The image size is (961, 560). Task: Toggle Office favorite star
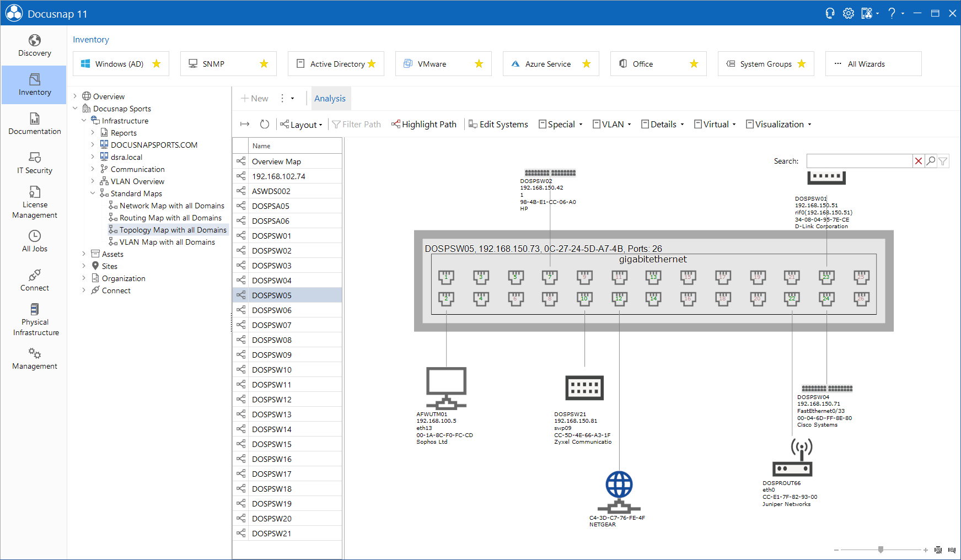pos(694,64)
